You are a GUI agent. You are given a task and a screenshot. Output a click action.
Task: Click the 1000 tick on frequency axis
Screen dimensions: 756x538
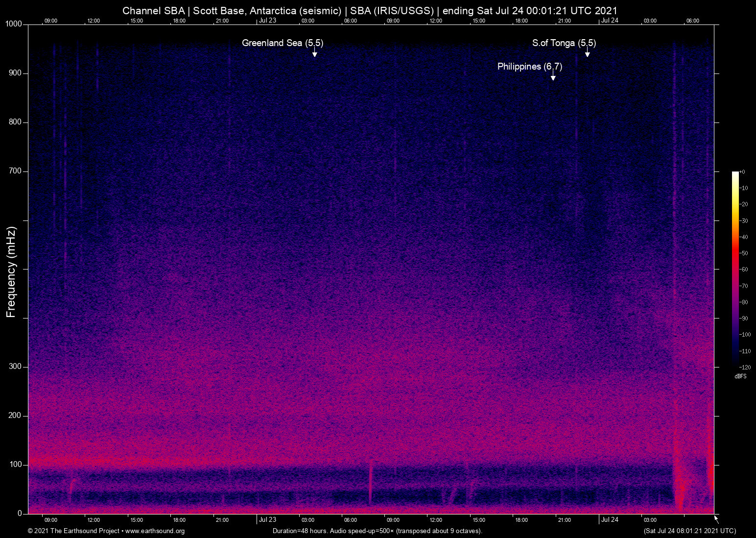coord(14,24)
